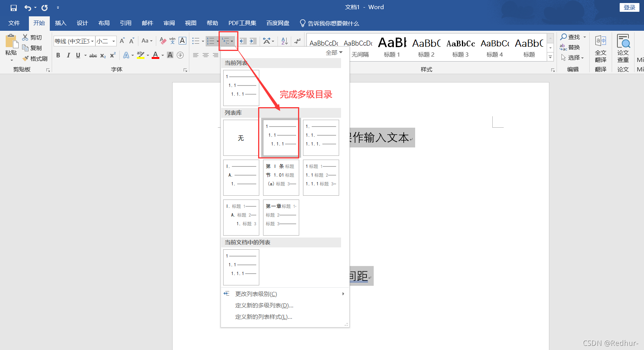Screen dimensions: 644x350
Task: Click the 登录 button top right
Action: 629,7
